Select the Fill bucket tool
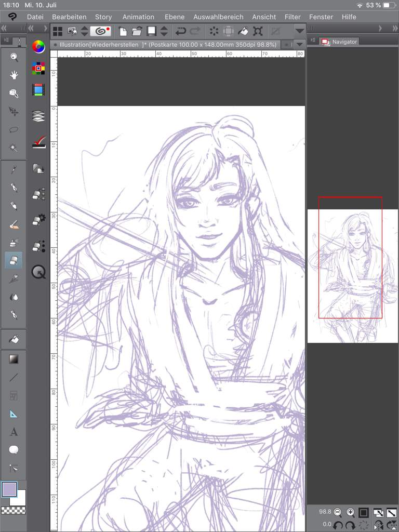The width and height of the screenshot is (399, 532). tap(14, 339)
